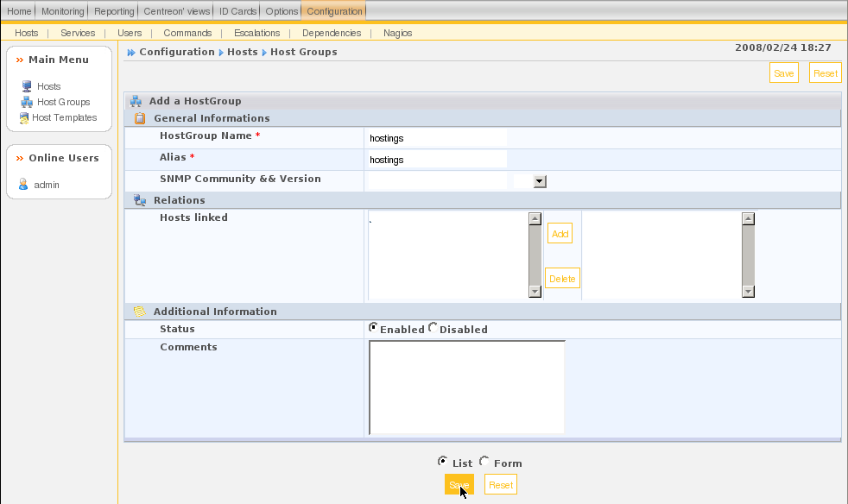Click the bottom Reset button

pos(501,484)
